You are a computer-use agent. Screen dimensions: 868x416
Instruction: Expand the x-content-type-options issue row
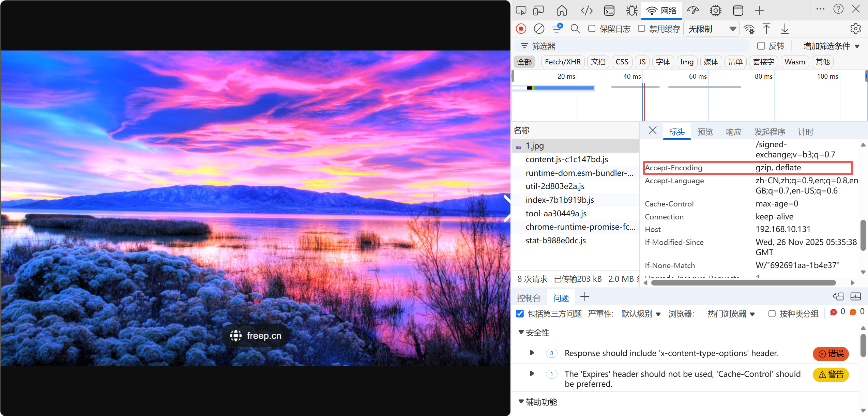coord(532,353)
